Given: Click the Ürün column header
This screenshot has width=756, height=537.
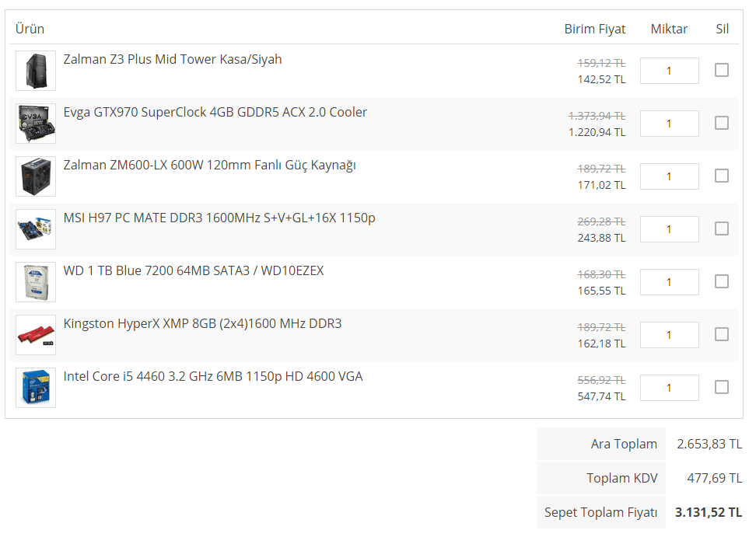Looking at the screenshot, I should (x=30, y=29).
